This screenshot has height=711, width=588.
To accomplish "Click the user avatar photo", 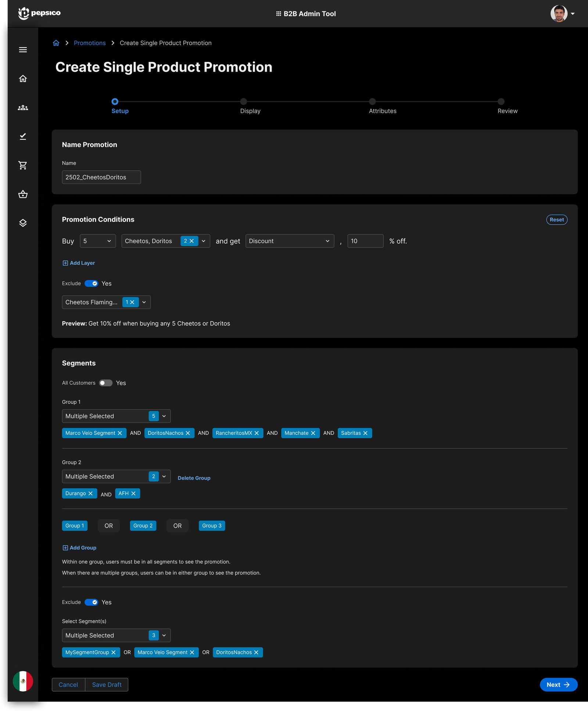I will click(x=559, y=14).
